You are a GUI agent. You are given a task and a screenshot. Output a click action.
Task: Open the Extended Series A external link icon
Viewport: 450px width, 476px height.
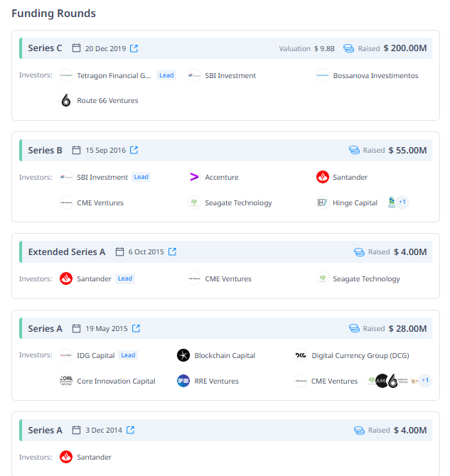coord(172,252)
